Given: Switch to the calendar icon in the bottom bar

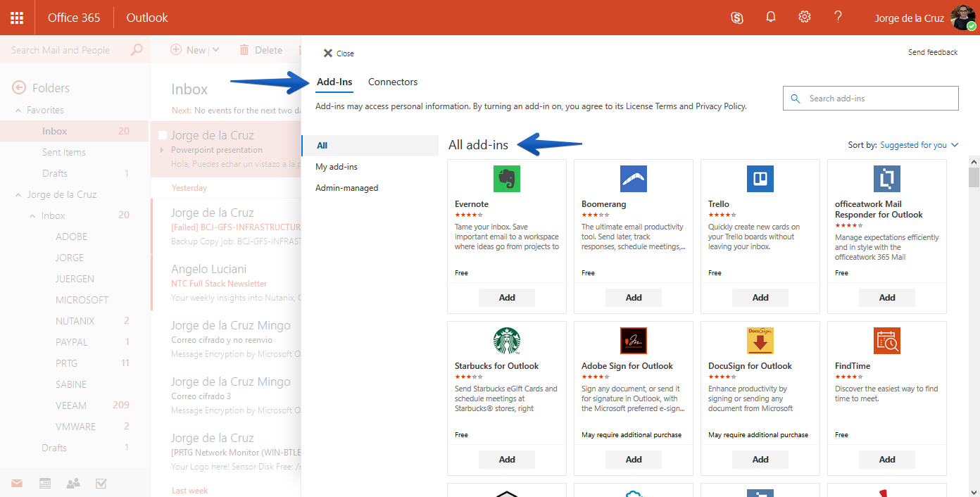Looking at the screenshot, I should (x=45, y=483).
